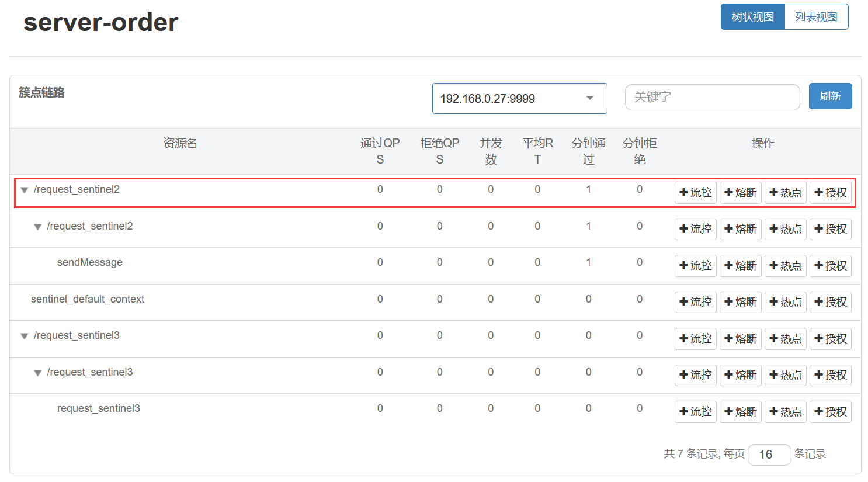Add authorization rule for top-level /request_sentinel2
868x482 pixels.
point(830,193)
